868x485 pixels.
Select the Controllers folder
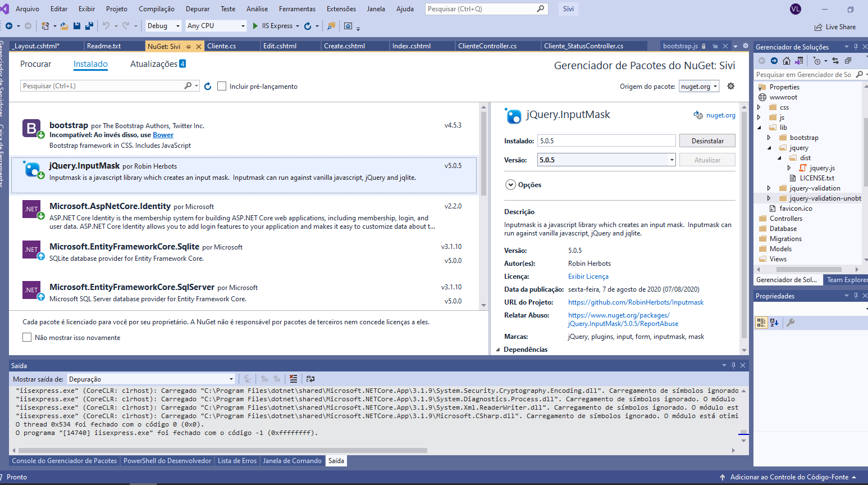[x=785, y=219]
